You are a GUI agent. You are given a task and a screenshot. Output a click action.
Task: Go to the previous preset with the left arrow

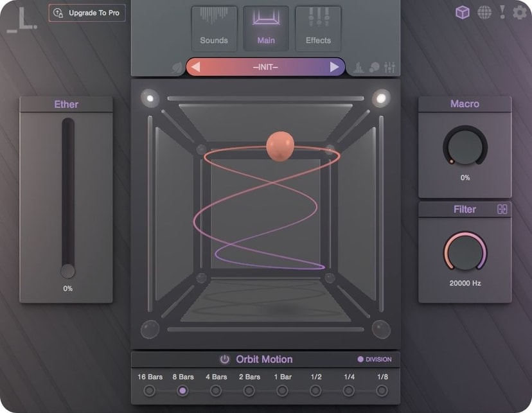(196, 67)
